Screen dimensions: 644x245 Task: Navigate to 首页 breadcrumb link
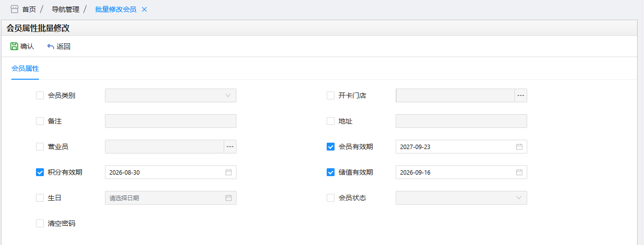(x=29, y=9)
